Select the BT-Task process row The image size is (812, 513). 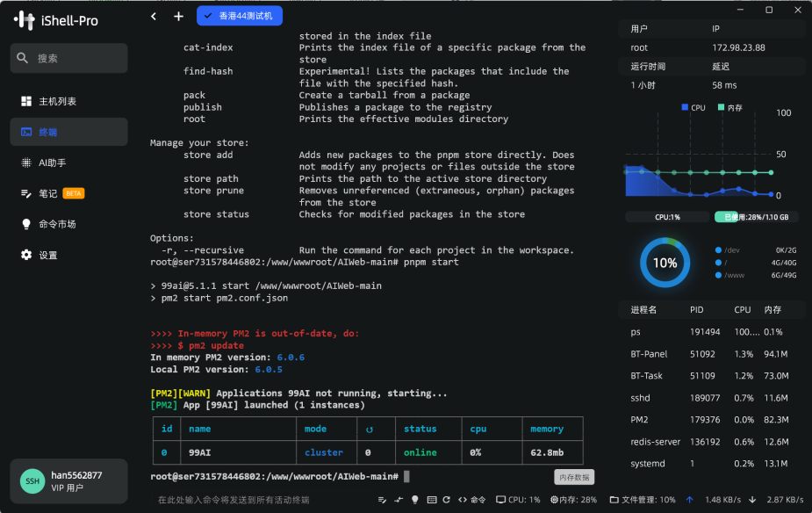pyautogui.click(x=710, y=376)
